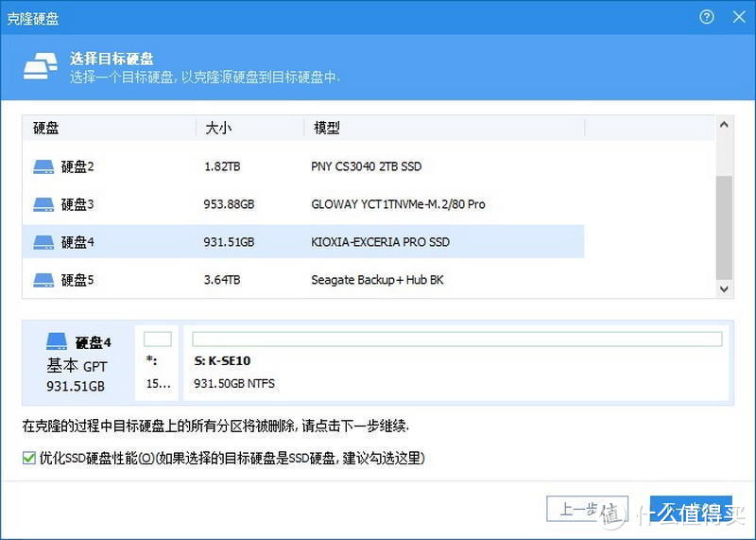Close the 克隆硬盘 dialog window
This screenshot has width=756, height=540.
click(739, 17)
